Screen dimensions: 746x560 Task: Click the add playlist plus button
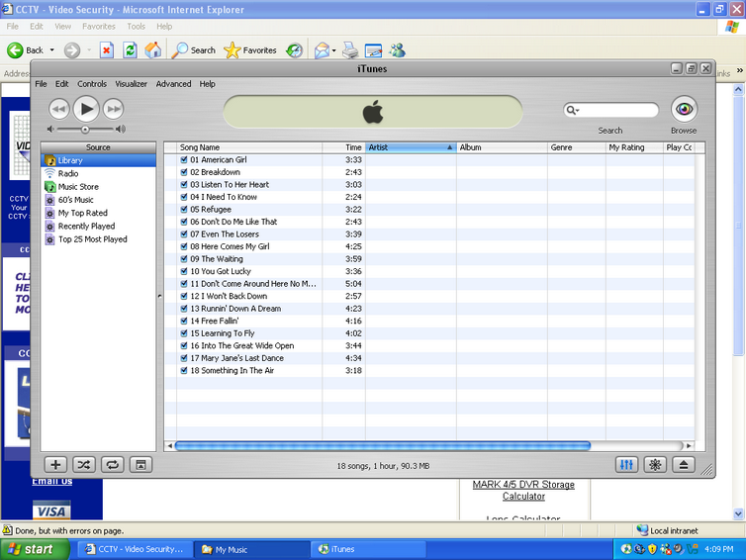coord(55,464)
